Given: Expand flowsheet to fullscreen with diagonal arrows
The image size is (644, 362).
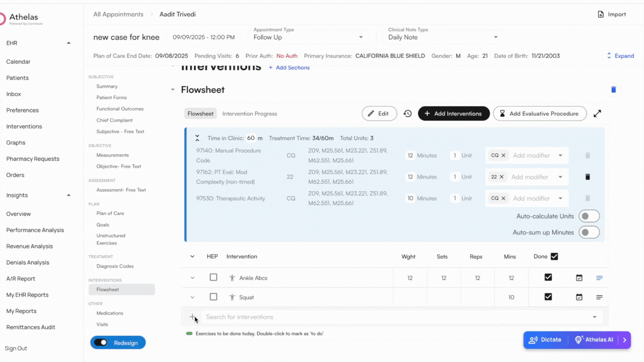Looking at the screenshot, I should click(597, 114).
